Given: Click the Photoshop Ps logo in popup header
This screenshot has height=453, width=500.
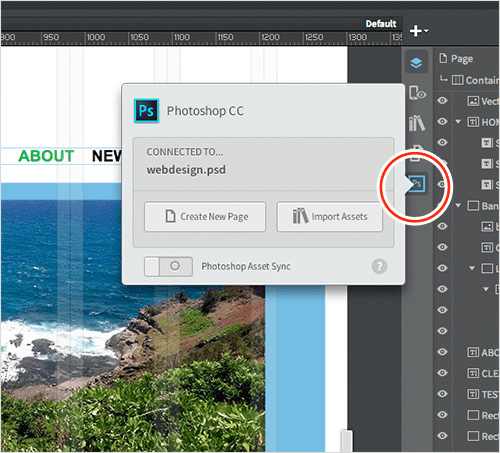Looking at the screenshot, I should click(146, 110).
